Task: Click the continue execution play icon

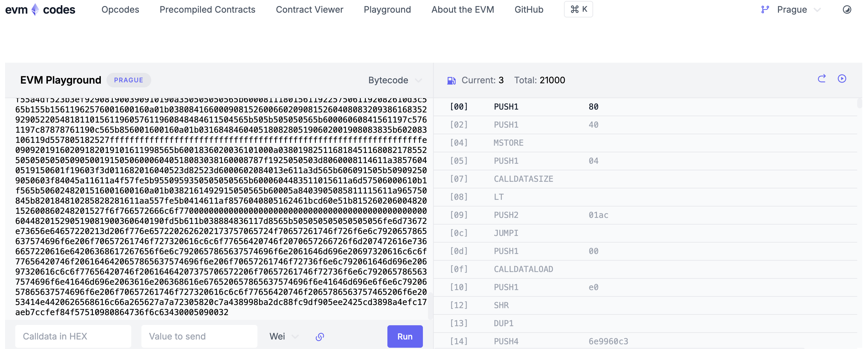Action: (x=842, y=79)
